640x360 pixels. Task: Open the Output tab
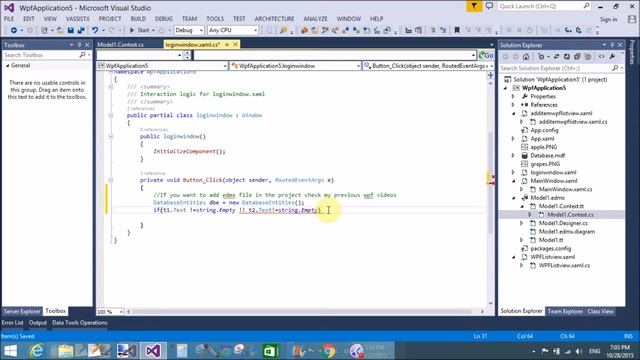tap(38, 323)
